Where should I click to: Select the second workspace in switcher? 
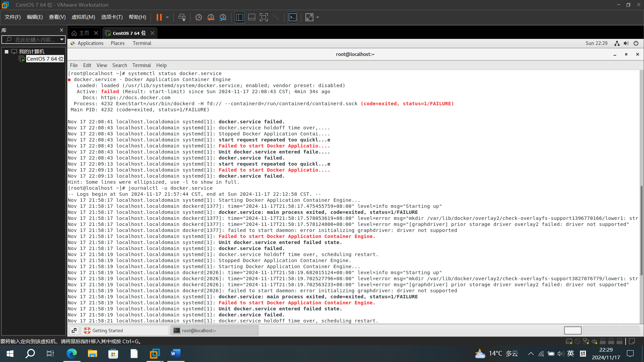(592, 330)
